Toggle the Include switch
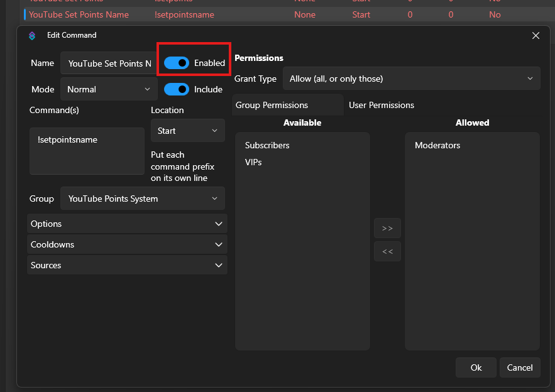555x392 pixels. tap(177, 89)
